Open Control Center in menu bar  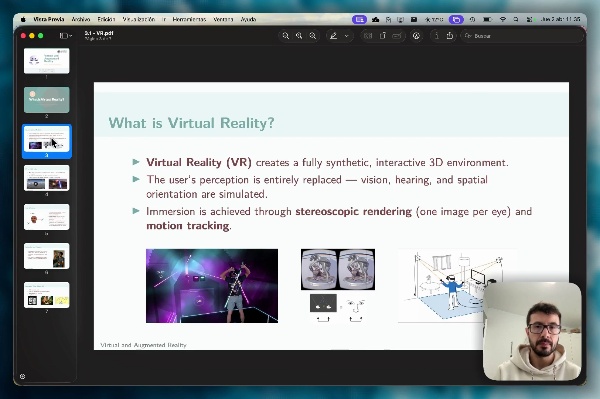click(x=529, y=19)
